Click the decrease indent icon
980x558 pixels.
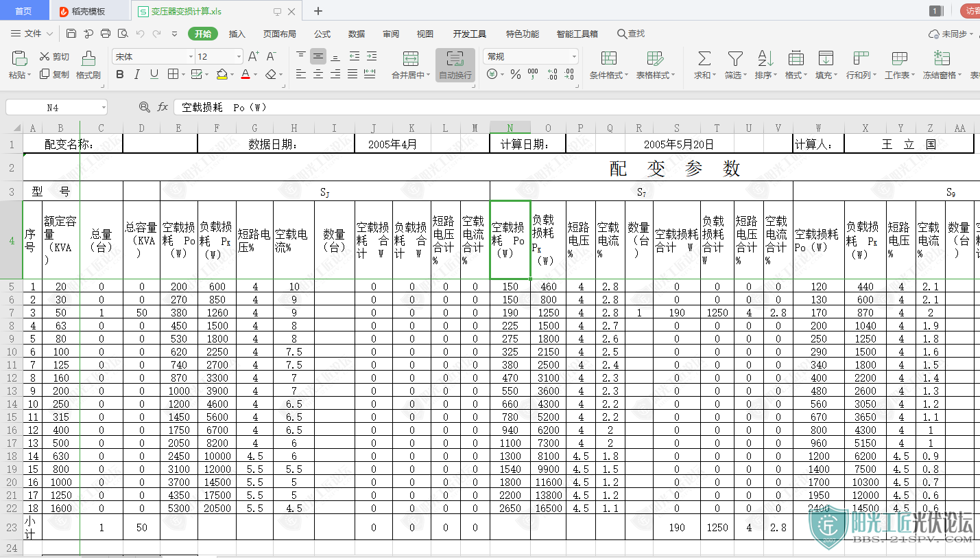coord(355,56)
